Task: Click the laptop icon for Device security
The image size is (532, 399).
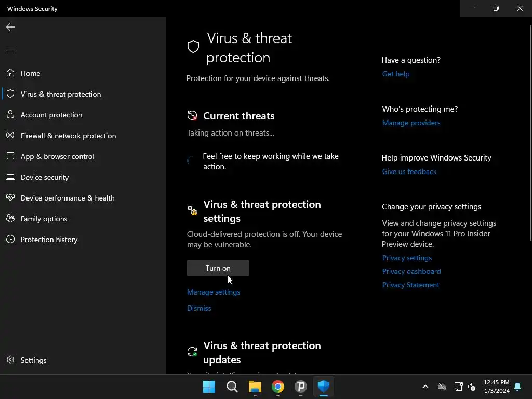Action: (x=10, y=177)
